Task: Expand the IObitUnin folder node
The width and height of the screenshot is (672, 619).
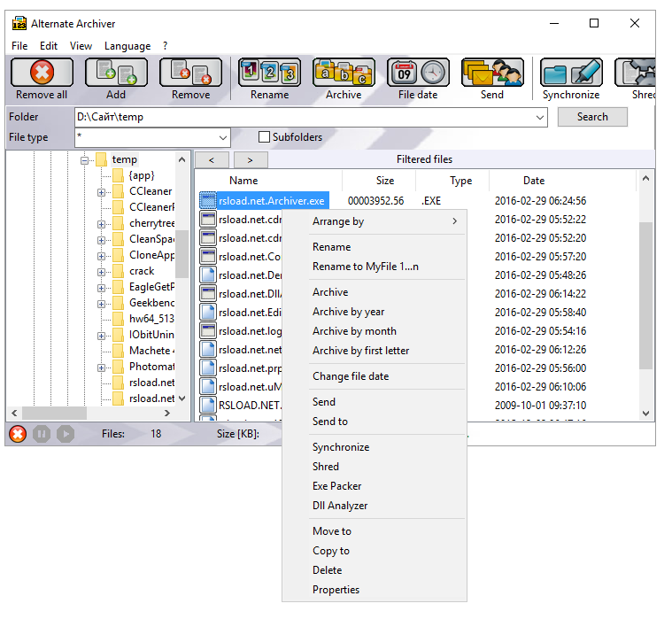Action: 101,336
